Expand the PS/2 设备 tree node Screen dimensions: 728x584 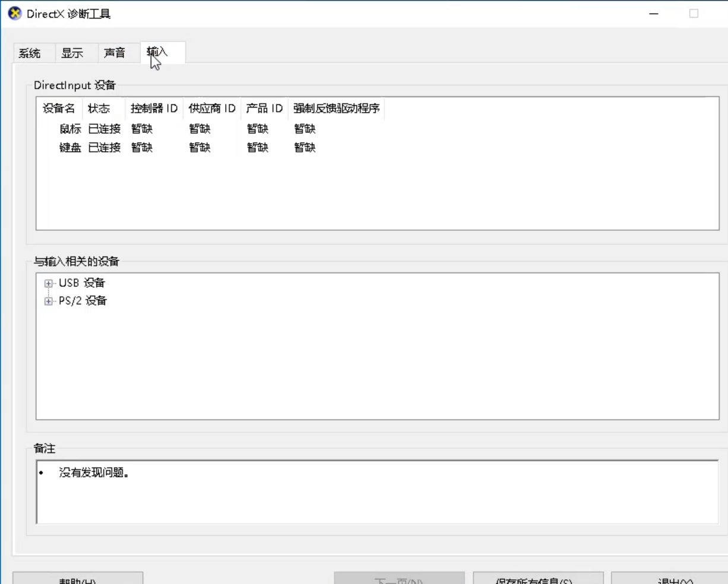[48, 301]
